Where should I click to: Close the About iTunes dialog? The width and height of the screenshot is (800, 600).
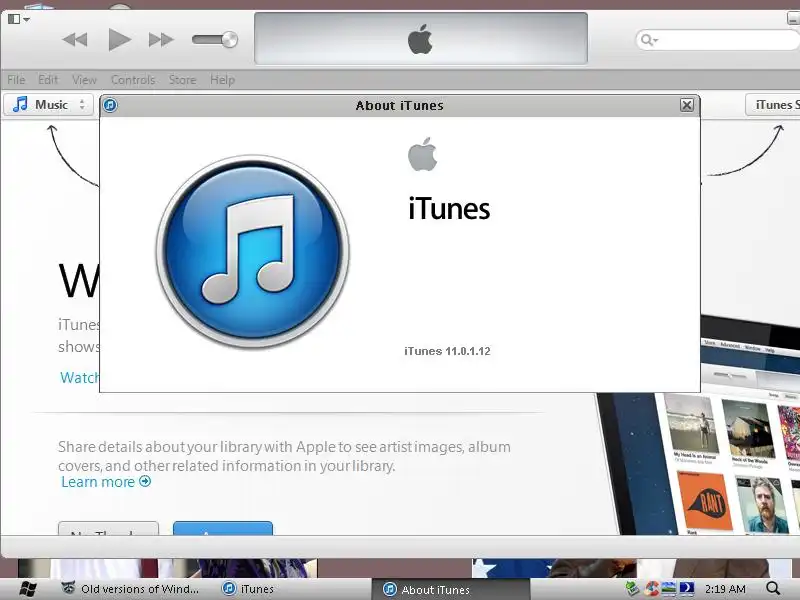point(687,105)
